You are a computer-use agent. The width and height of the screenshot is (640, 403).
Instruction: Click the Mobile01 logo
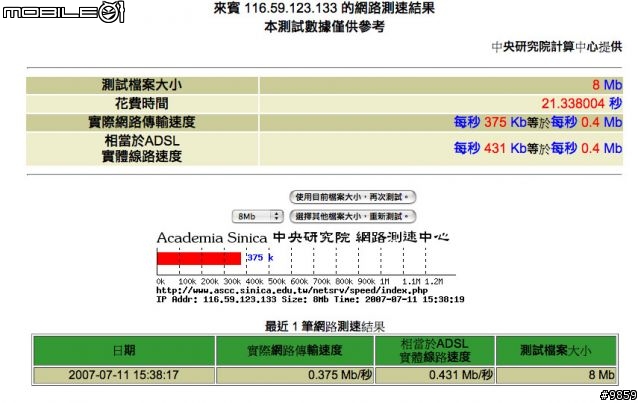coord(63,12)
